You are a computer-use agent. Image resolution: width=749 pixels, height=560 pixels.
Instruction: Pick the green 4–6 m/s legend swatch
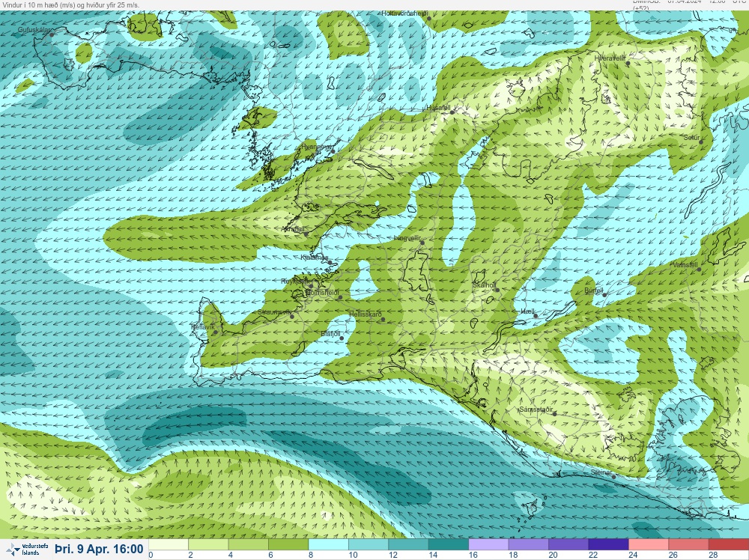249,545
